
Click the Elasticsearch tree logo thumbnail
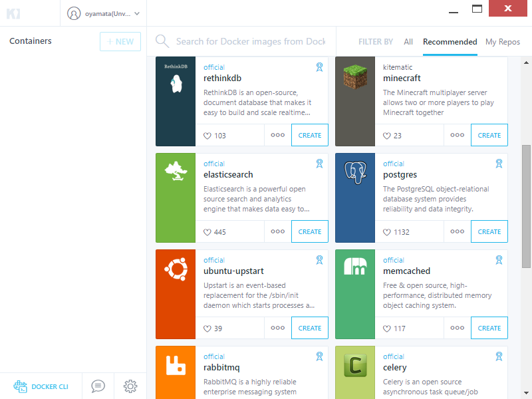[176, 171]
